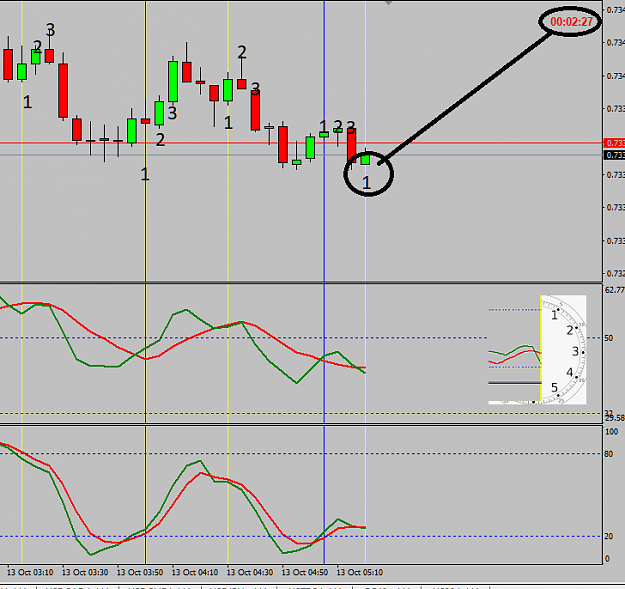The height and width of the screenshot is (589, 625).
Task: Click the 20 level label in bottom oscillator
Action: coord(609,536)
